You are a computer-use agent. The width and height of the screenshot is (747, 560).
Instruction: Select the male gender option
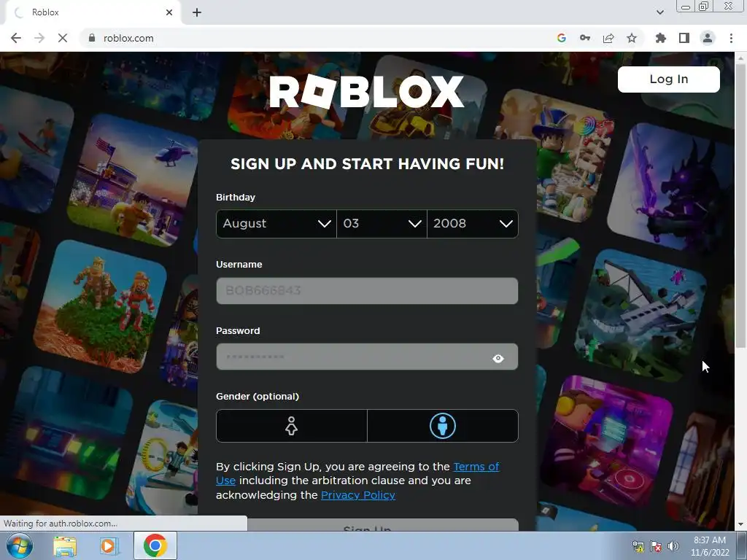click(x=443, y=426)
